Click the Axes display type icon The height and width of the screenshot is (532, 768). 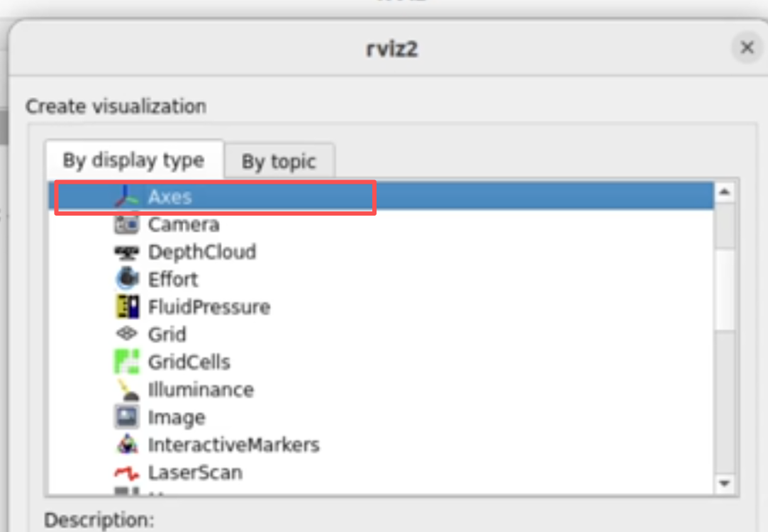[126, 196]
